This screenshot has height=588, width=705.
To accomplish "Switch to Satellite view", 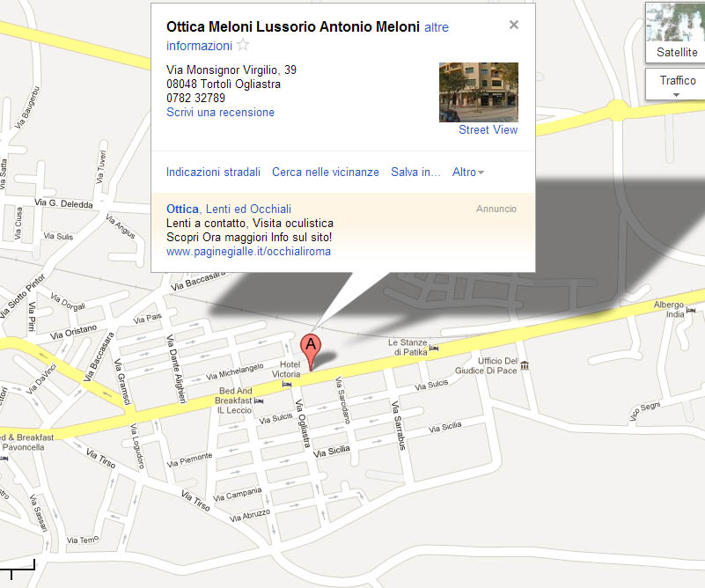I will (675, 33).
